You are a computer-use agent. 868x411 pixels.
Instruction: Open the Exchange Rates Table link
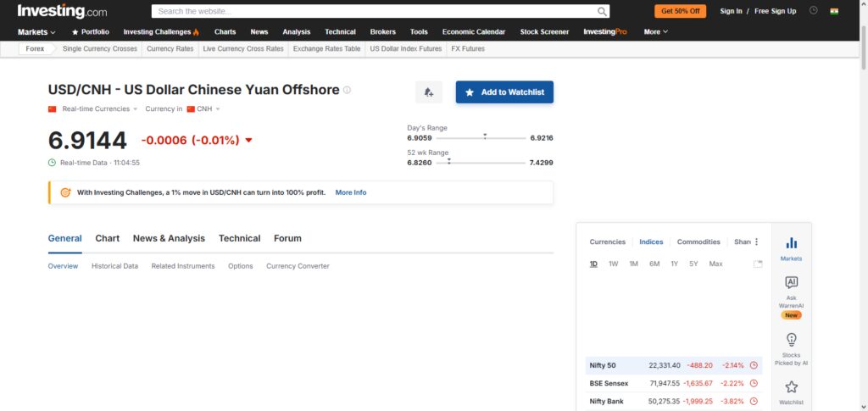pos(326,48)
